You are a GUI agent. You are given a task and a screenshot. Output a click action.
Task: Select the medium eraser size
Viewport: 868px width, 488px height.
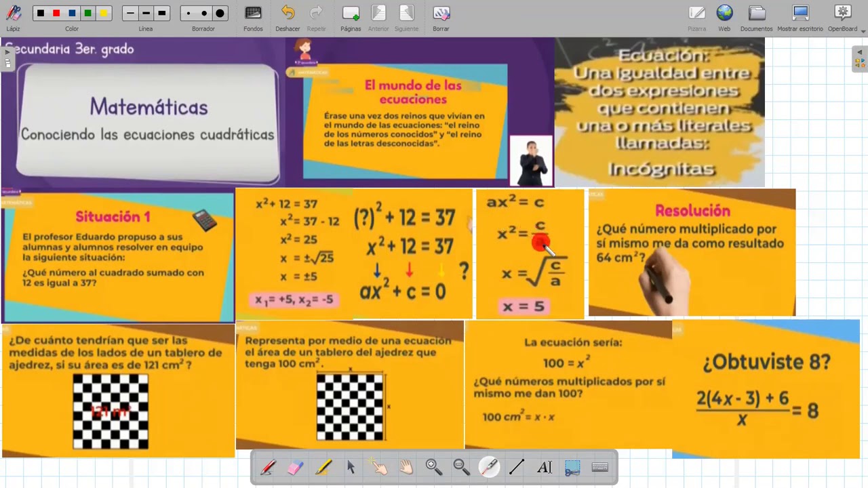204,14
